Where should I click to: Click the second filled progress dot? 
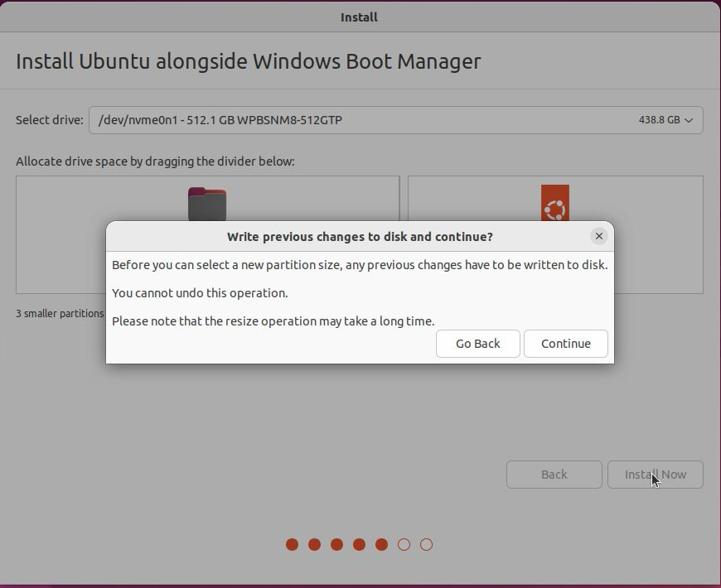click(314, 544)
